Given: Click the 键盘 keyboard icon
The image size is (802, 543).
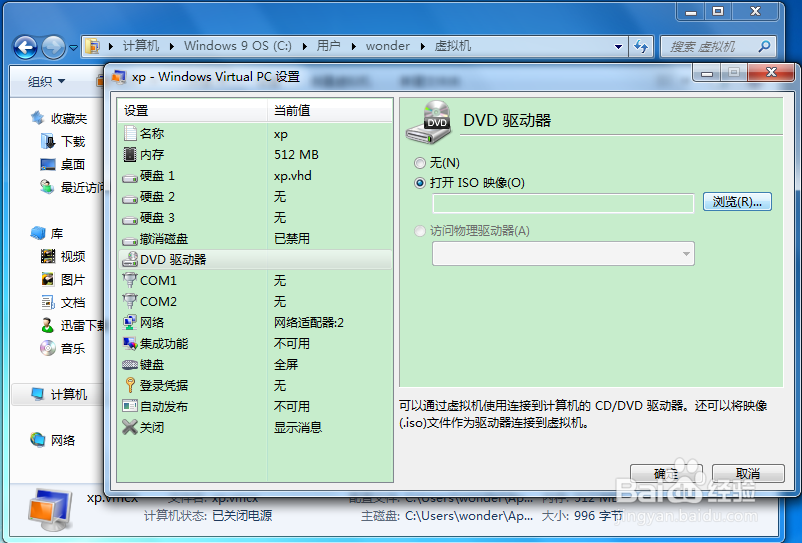Looking at the screenshot, I should click(x=130, y=365).
